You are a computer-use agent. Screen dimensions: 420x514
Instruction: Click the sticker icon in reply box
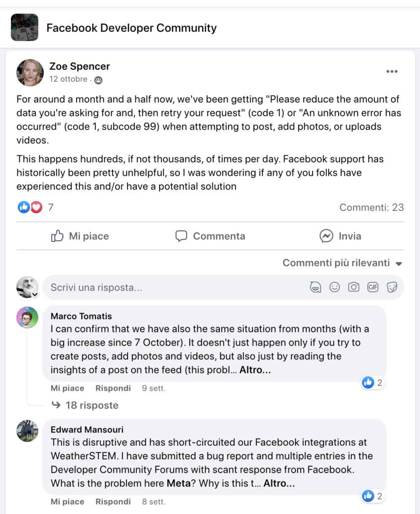click(392, 287)
